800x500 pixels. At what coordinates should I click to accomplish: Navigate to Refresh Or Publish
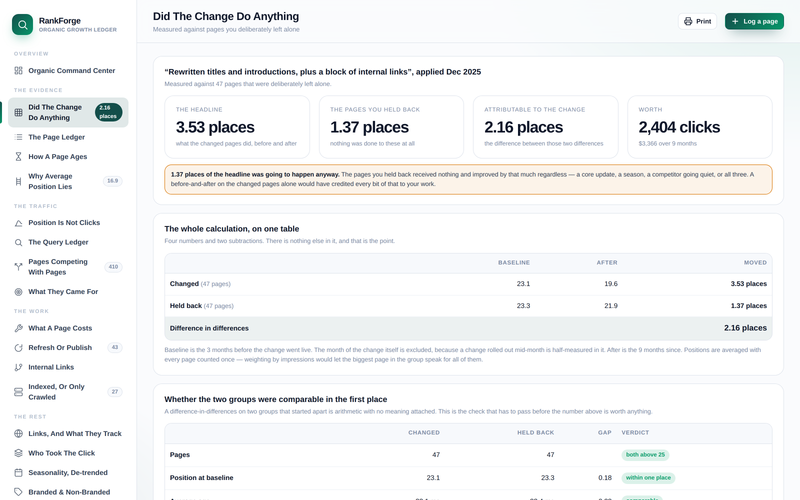tap(68, 347)
